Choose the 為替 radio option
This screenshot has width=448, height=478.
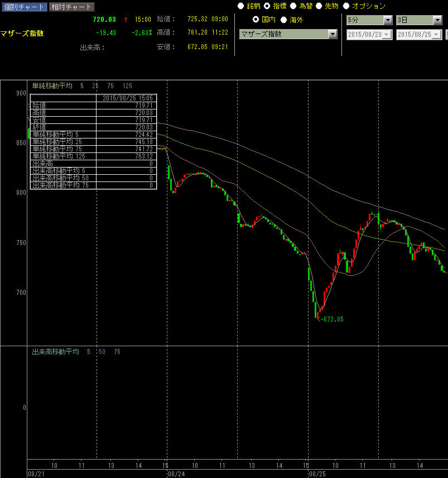tap(293, 6)
